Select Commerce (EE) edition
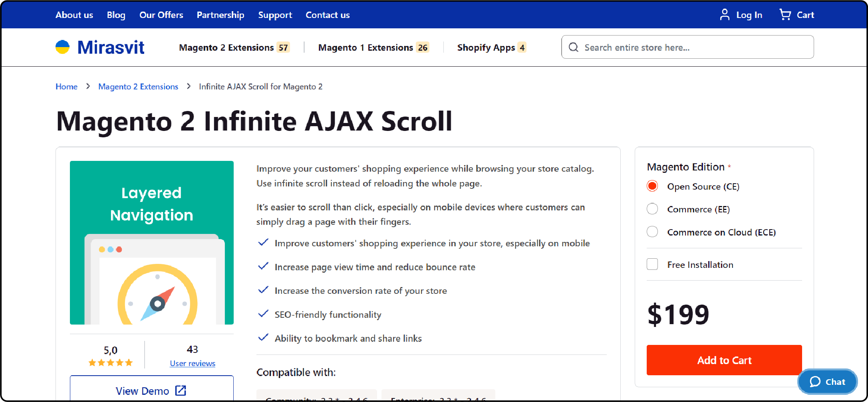868x402 pixels. click(652, 209)
